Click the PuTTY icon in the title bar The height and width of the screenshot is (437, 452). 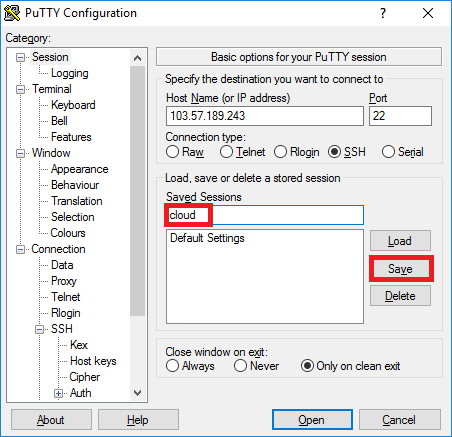(12, 13)
